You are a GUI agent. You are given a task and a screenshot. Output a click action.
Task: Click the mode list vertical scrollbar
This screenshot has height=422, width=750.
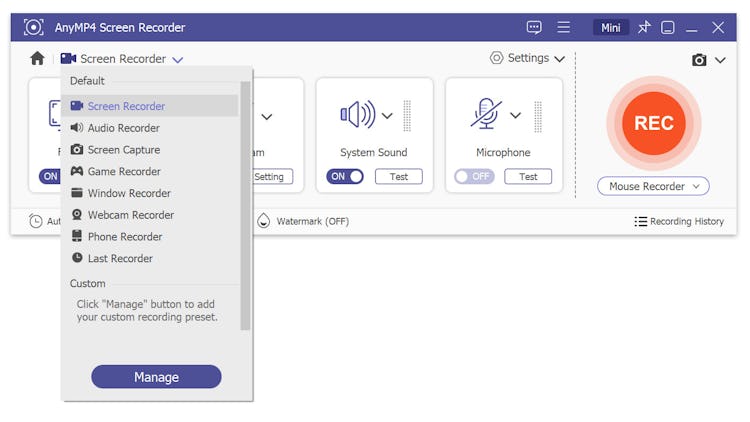pyautogui.click(x=245, y=206)
